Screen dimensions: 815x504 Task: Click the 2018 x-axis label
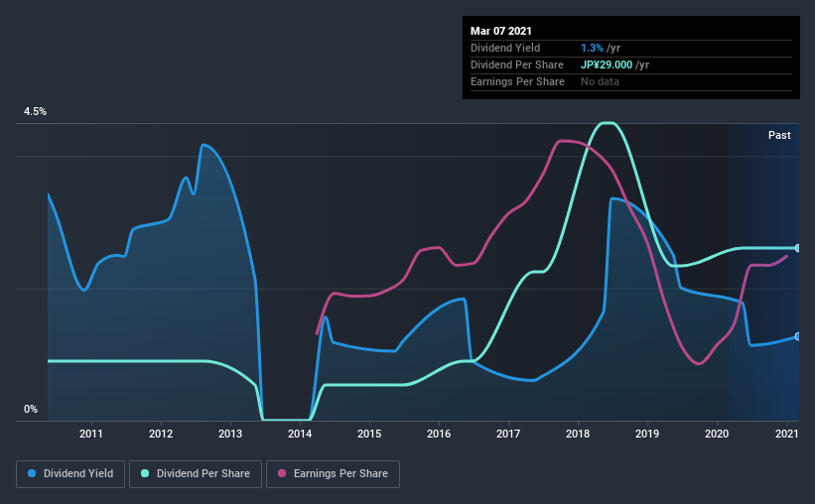(578, 434)
